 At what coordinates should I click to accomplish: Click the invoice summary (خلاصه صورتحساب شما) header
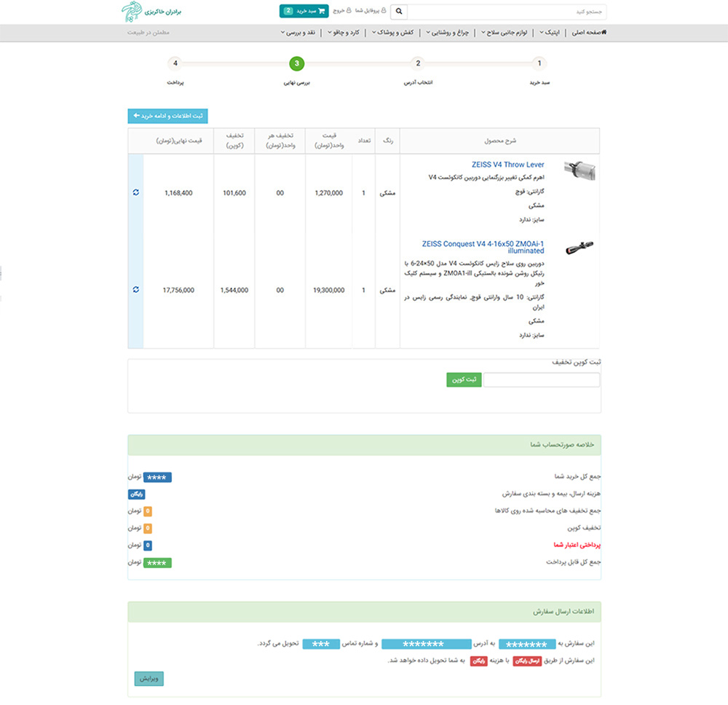pyautogui.click(x=364, y=445)
